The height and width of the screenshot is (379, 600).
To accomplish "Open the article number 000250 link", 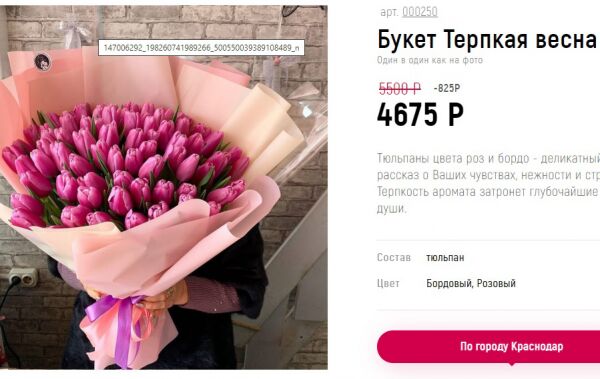I will tap(419, 12).
